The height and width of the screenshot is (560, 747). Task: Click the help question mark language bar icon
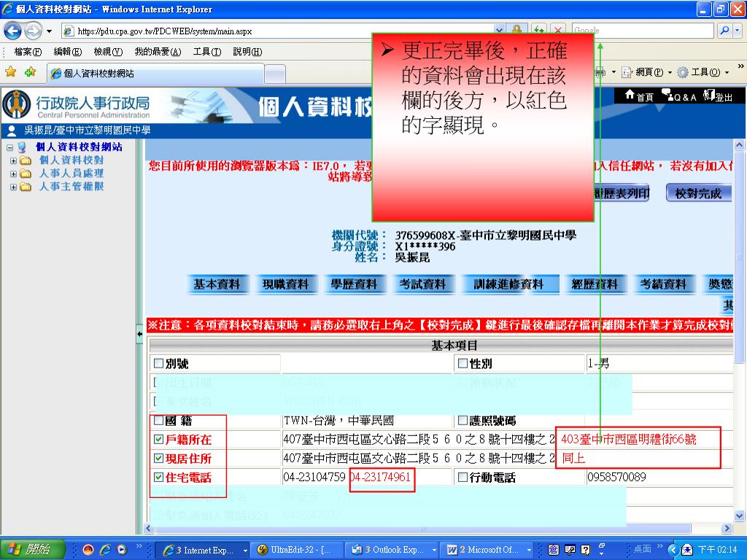[586, 550]
